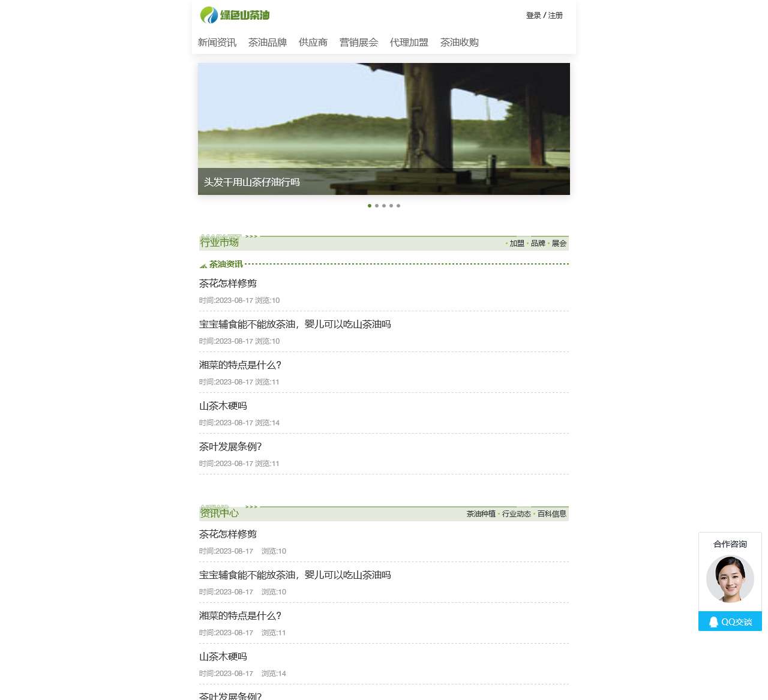Image resolution: width=768 pixels, height=700 pixels.
Task: Open the 茶油品牌 menu item
Action: [268, 43]
